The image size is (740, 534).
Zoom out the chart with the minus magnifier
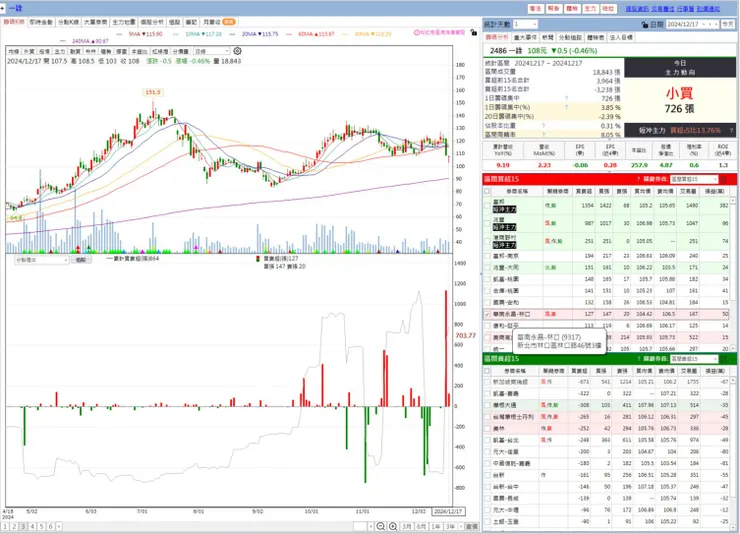tap(380, 526)
